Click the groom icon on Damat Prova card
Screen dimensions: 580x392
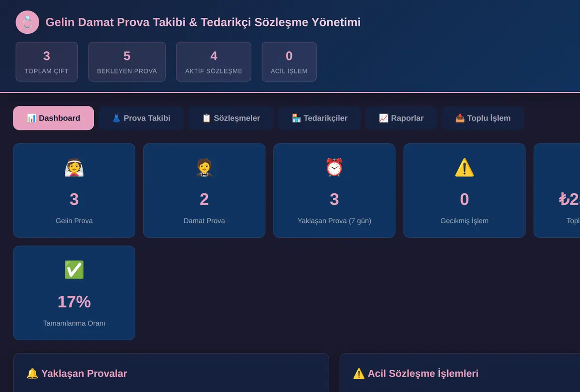(x=204, y=168)
